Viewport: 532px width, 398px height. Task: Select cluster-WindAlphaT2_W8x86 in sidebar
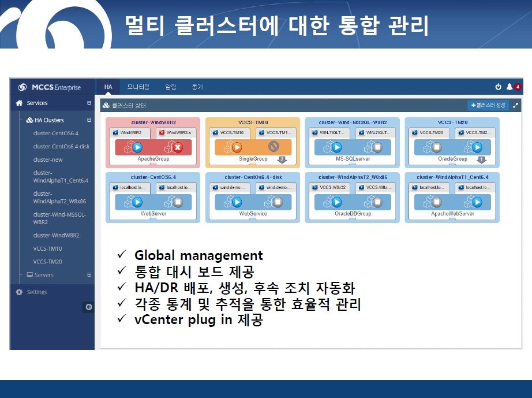coord(59,198)
